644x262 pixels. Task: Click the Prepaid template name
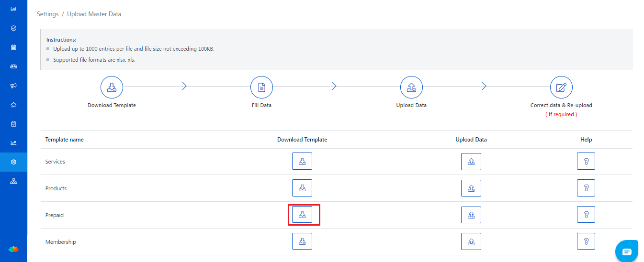[55, 215]
